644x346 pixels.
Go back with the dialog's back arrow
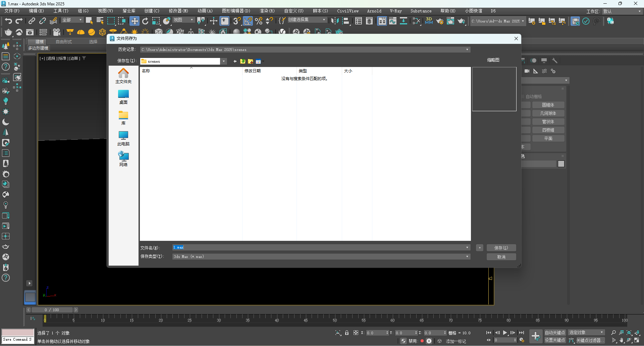click(x=235, y=61)
